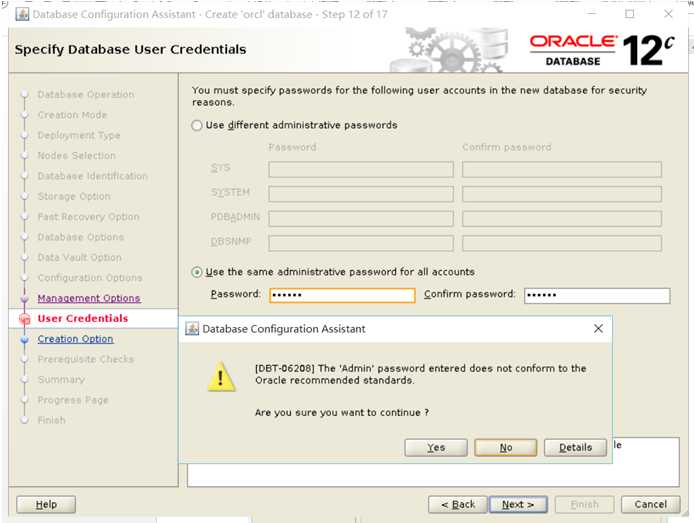Screen dimensions: 694x523
Task: Click the Next button
Action: point(518,504)
